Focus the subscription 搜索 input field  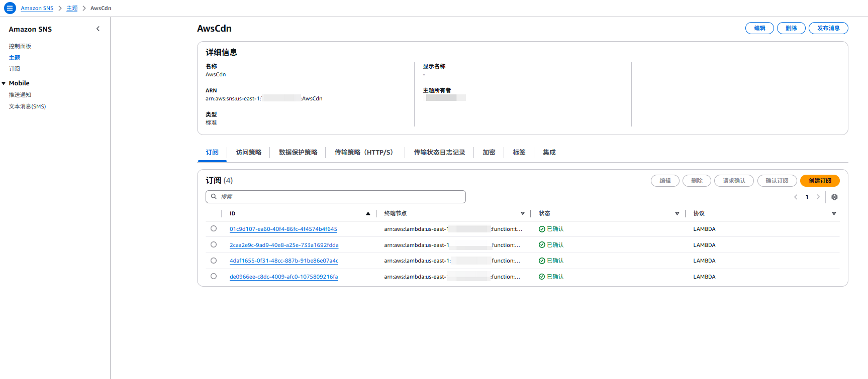tap(336, 197)
